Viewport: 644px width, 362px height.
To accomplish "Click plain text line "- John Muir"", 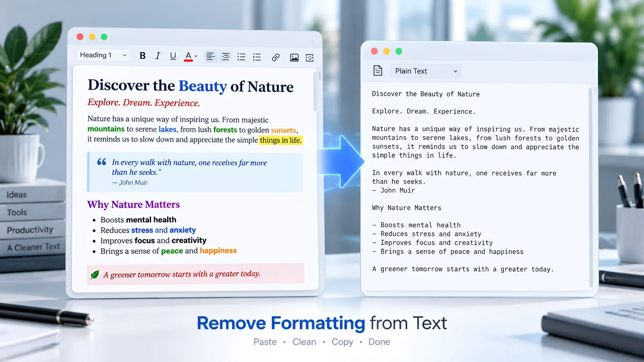I will pos(394,190).
